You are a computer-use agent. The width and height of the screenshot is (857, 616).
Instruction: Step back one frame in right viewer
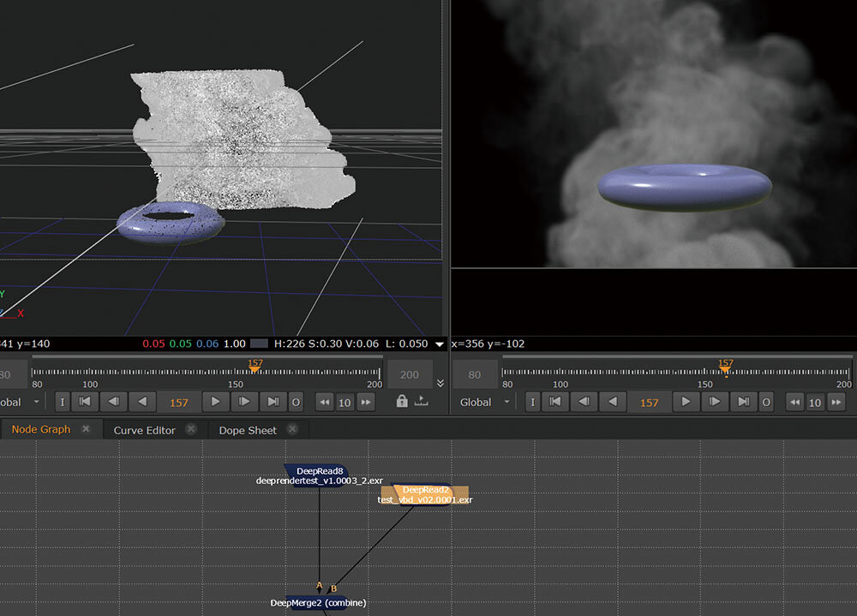(584, 402)
